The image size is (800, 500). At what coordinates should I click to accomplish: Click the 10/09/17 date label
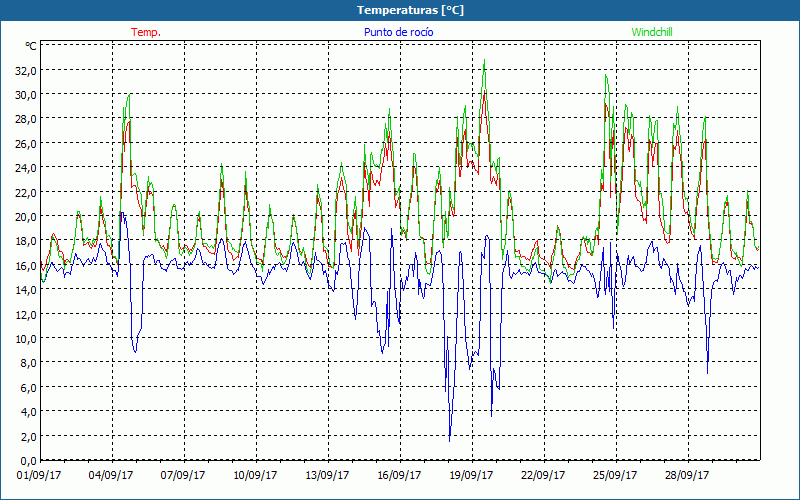[255, 475]
